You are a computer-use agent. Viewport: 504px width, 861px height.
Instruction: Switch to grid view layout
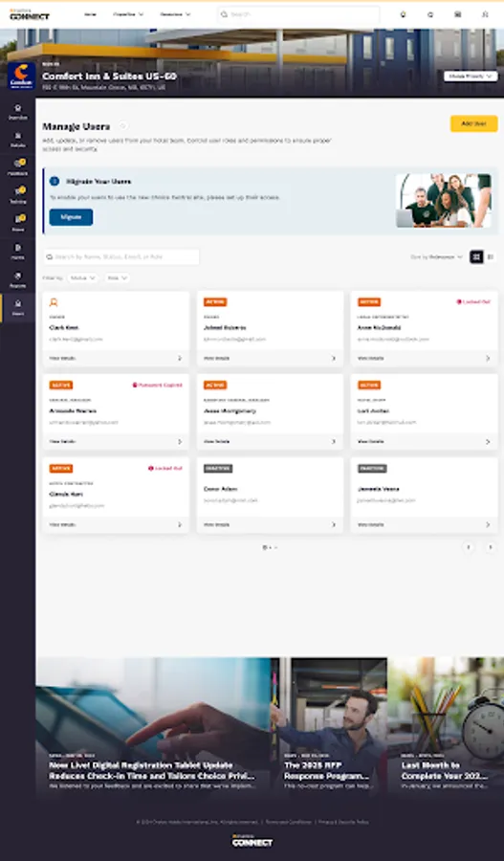point(476,256)
